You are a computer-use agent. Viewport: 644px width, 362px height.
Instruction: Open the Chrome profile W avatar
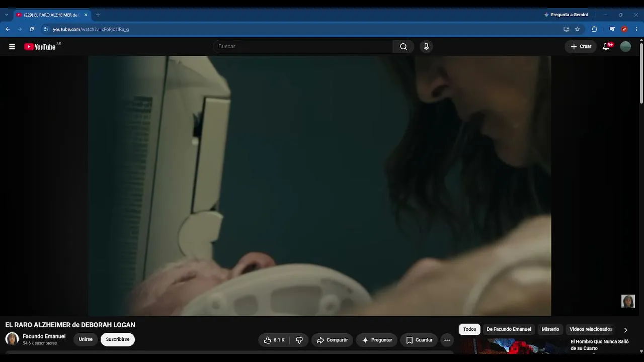coord(624,29)
